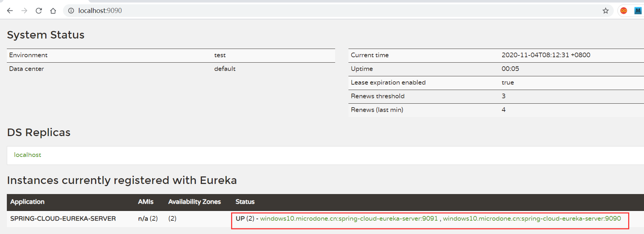Screen dimensions: 644x234
Task: Select the environment value test
Action: [x=220, y=55]
